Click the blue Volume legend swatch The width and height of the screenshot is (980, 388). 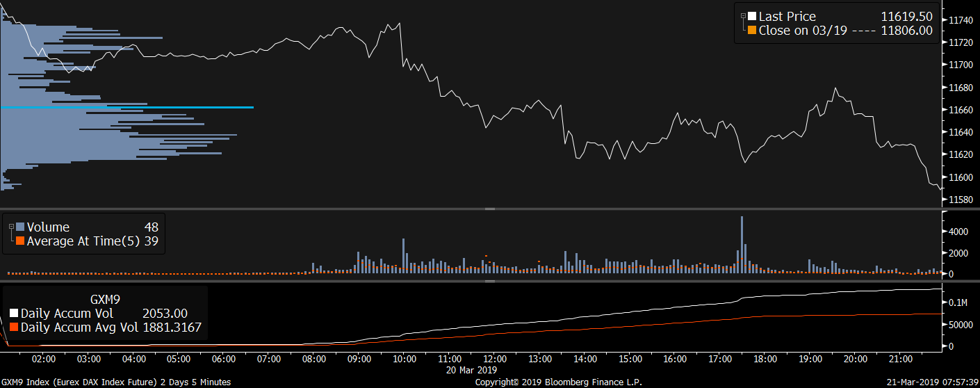pos(20,227)
